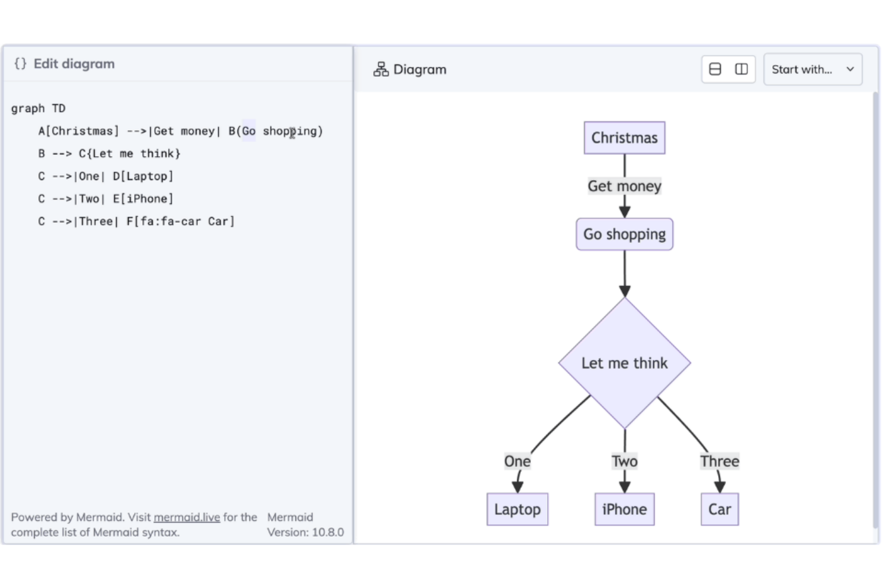
Task: Click the "Let me think" diamond node
Action: (624, 363)
